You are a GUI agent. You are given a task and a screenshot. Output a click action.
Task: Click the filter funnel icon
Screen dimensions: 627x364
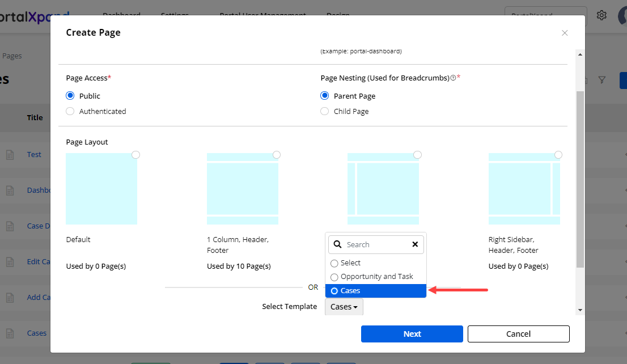coord(602,81)
